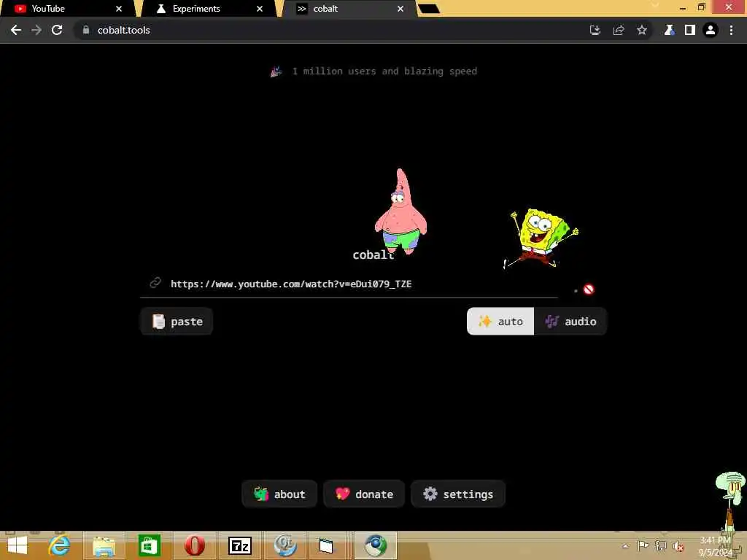
Task: Launch Opera from the taskbar
Action: (x=194, y=545)
